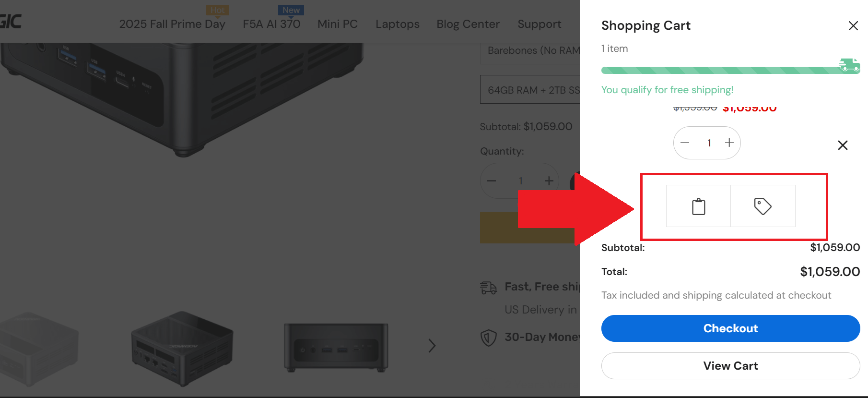Select the 64GB RAM + 2TB SSD option

click(x=530, y=90)
